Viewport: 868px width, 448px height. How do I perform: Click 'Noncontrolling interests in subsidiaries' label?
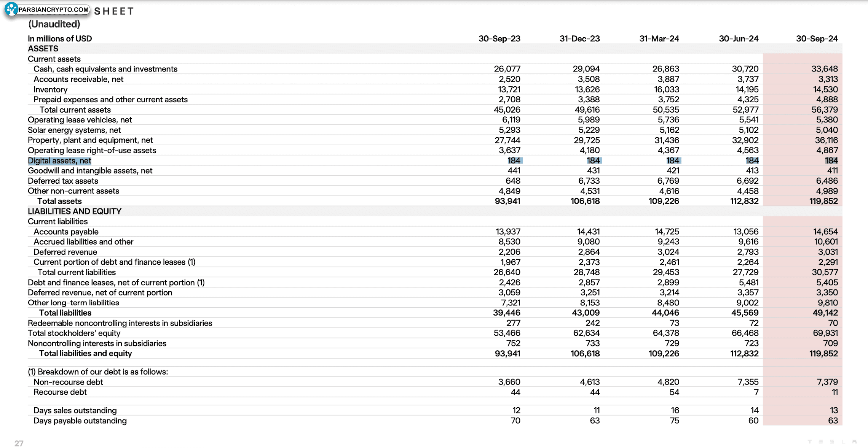(97, 343)
